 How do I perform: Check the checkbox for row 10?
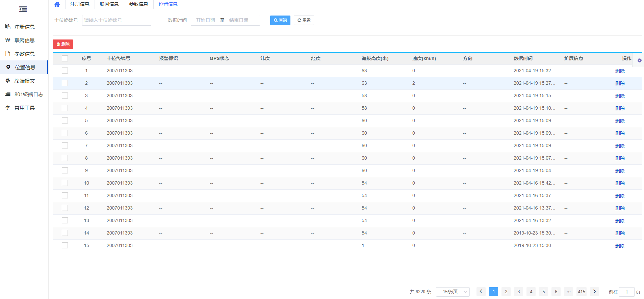[65, 183]
